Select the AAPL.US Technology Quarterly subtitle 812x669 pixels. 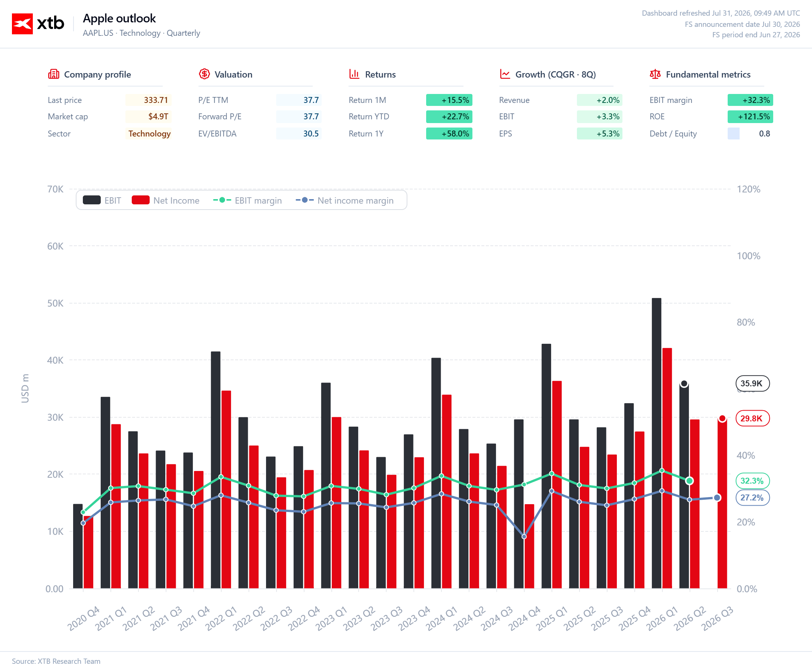pyautogui.click(x=141, y=33)
